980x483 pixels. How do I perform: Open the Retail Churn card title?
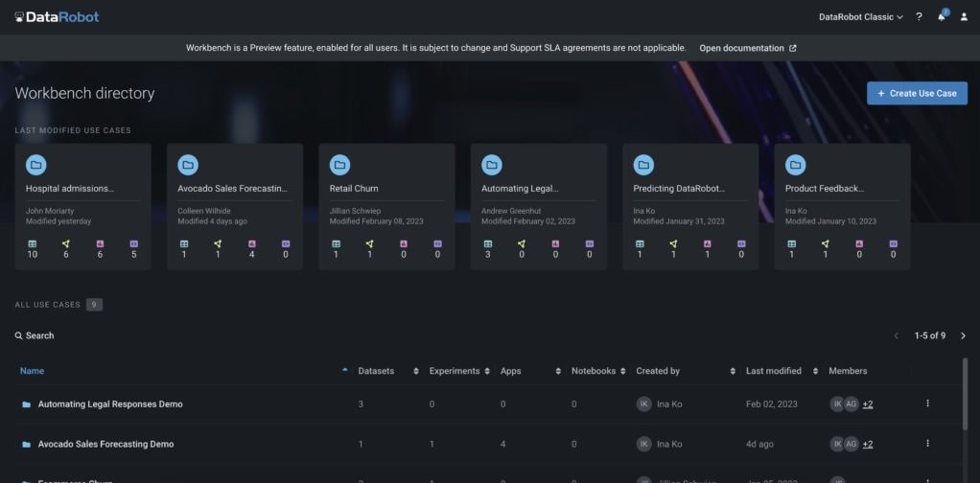(354, 188)
